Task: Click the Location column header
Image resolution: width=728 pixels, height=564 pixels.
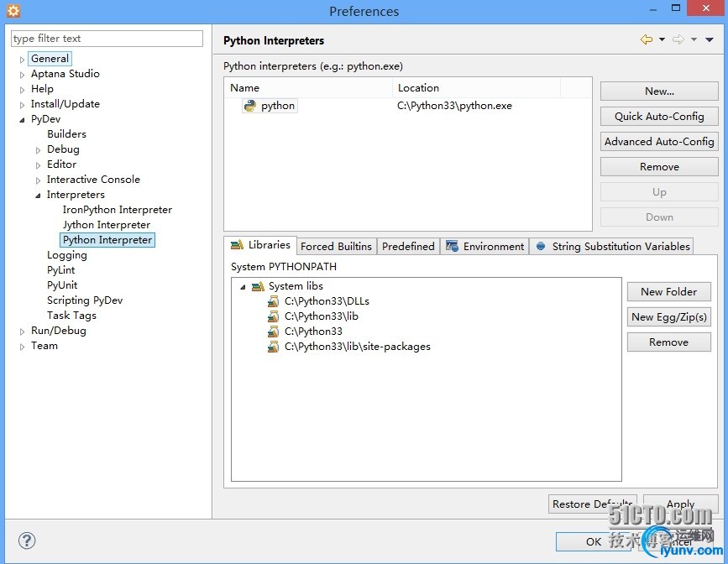Action: coord(476,88)
